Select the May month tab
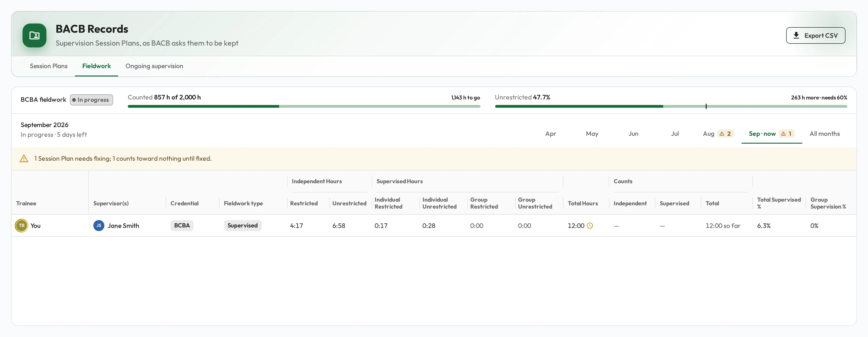Screen dimensions: 868x337 tap(592, 134)
